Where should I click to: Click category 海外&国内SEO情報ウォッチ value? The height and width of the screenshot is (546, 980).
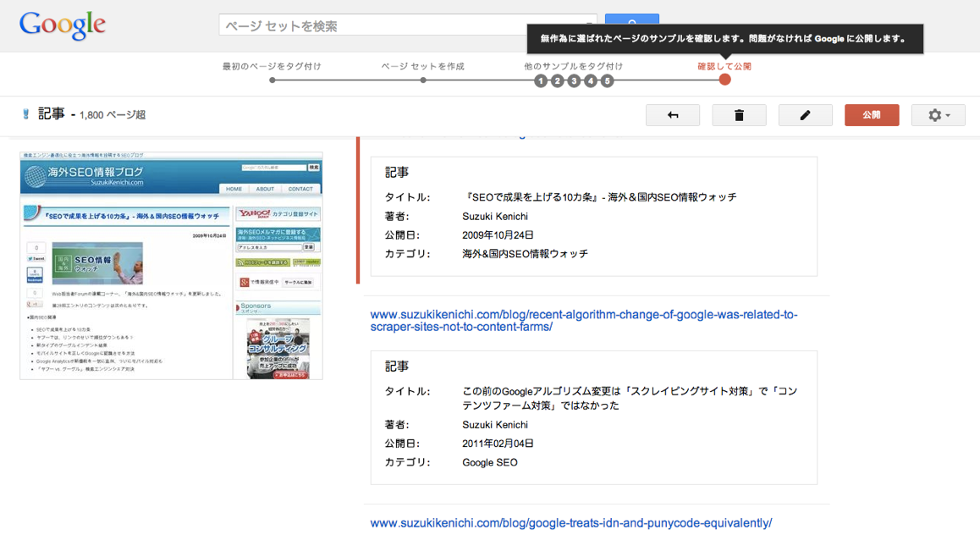tap(525, 254)
